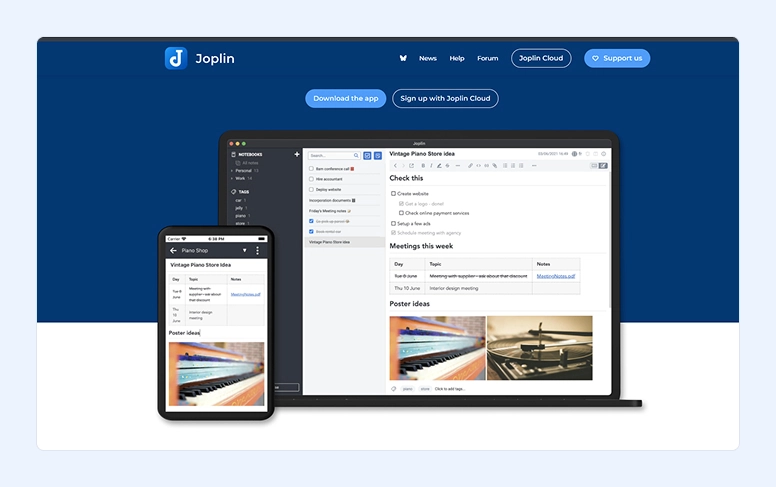Click the 'Interior design meeting' table cell on laptop
The height and width of the screenshot is (487, 776).
479,288
